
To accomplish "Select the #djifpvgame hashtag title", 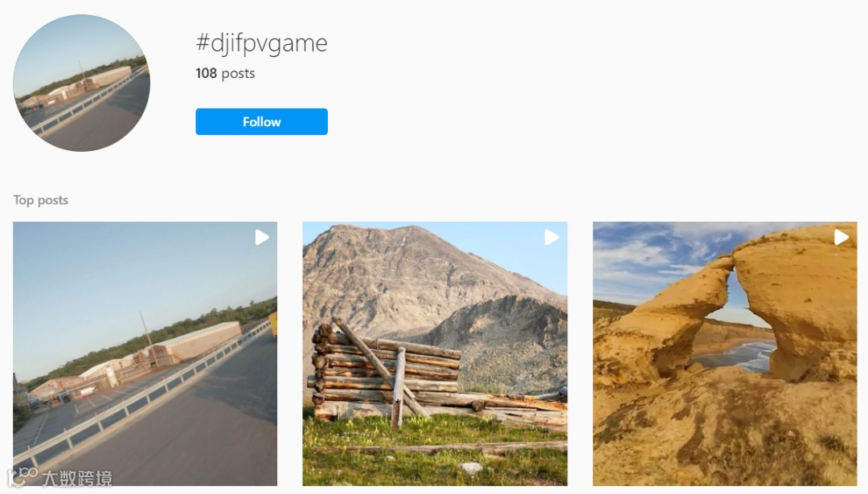I will click(x=261, y=43).
